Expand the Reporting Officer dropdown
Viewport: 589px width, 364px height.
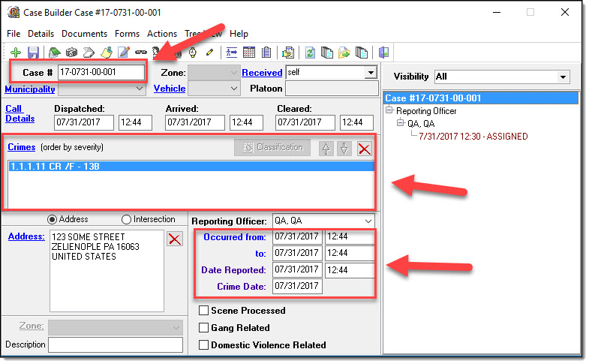(367, 221)
